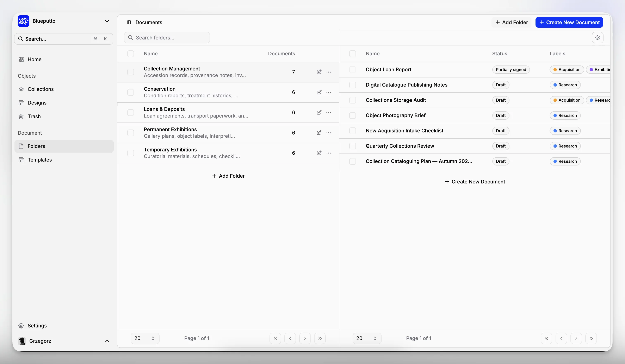This screenshot has width=625, height=364.
Task: Open more options for Conservation folder
Action: click(329, 92)
